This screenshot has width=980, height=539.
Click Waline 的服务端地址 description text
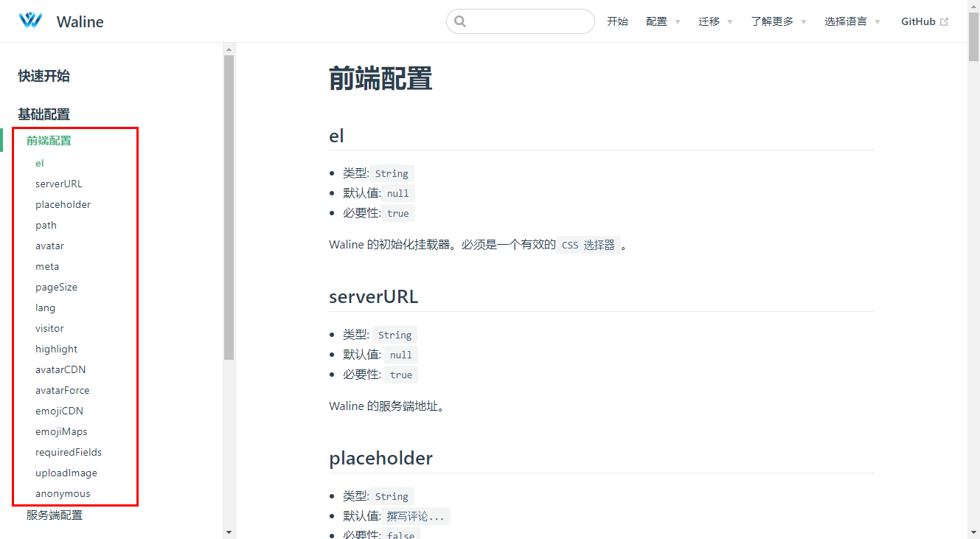pyautogui.click(x=386, y=406)
